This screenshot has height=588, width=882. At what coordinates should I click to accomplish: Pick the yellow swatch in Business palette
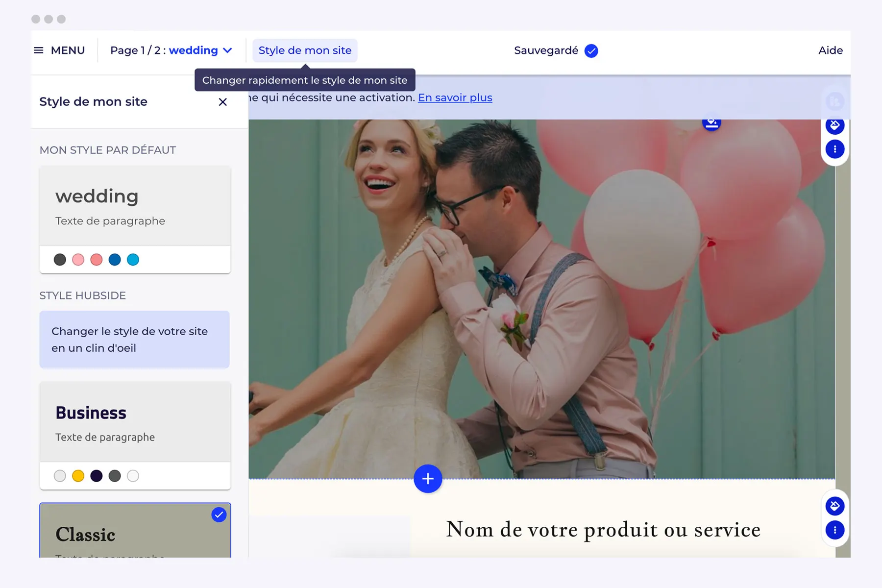click(x=78, y=476)
